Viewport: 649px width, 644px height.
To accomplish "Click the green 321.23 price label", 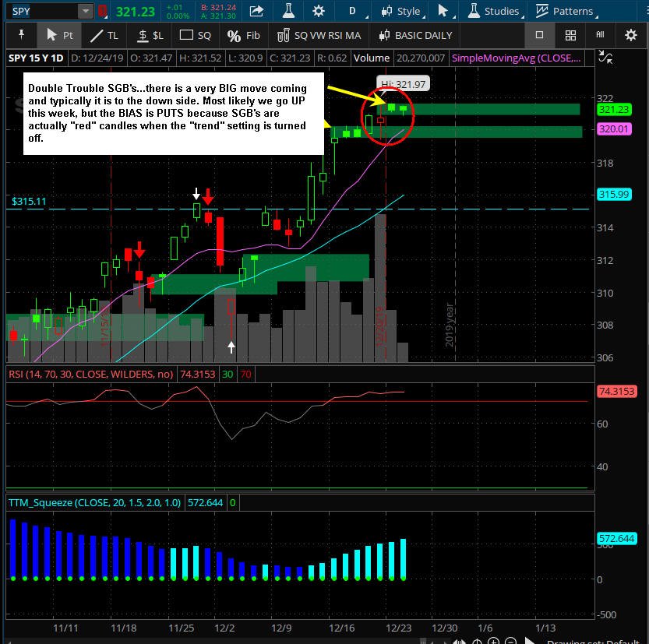I will tap(614, 110).
